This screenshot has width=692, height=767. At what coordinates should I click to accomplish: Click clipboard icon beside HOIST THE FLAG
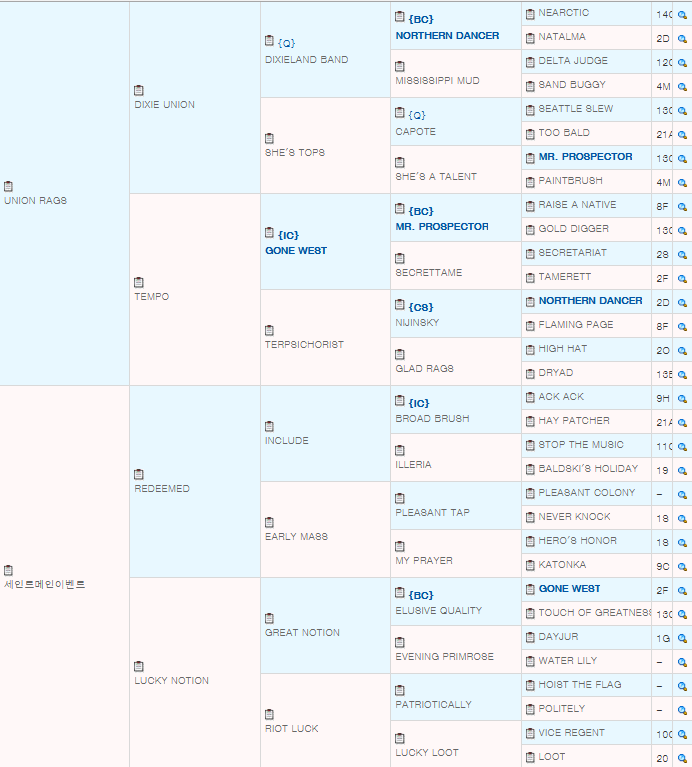[530, 686]
